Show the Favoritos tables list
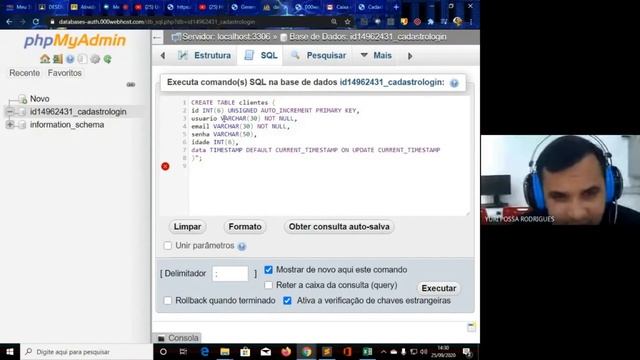 [64, 73]
